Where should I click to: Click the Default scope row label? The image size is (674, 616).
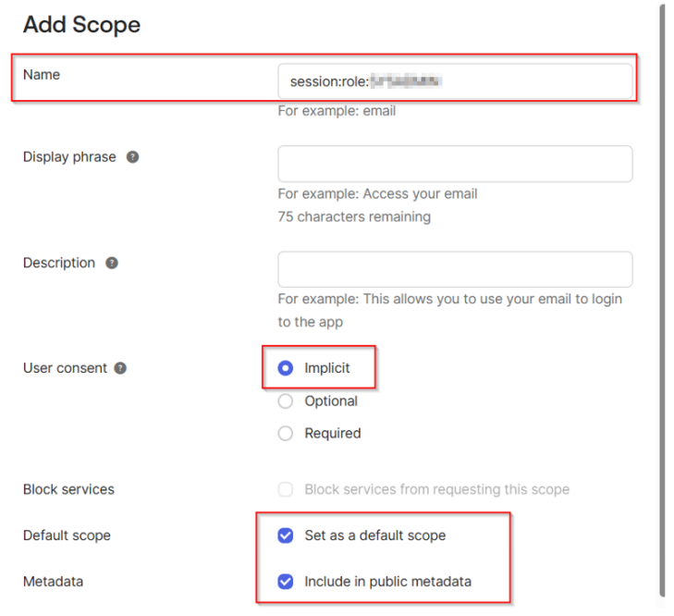coord(67,536)
